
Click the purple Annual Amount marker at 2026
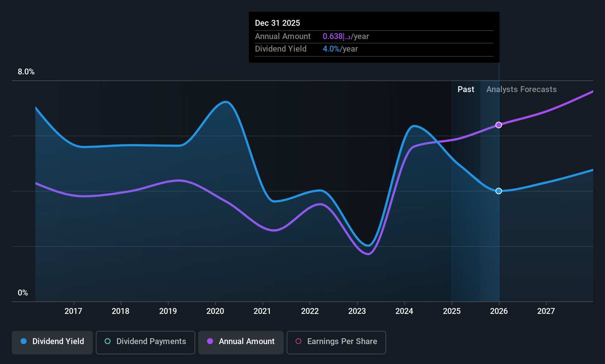point(499,125)
